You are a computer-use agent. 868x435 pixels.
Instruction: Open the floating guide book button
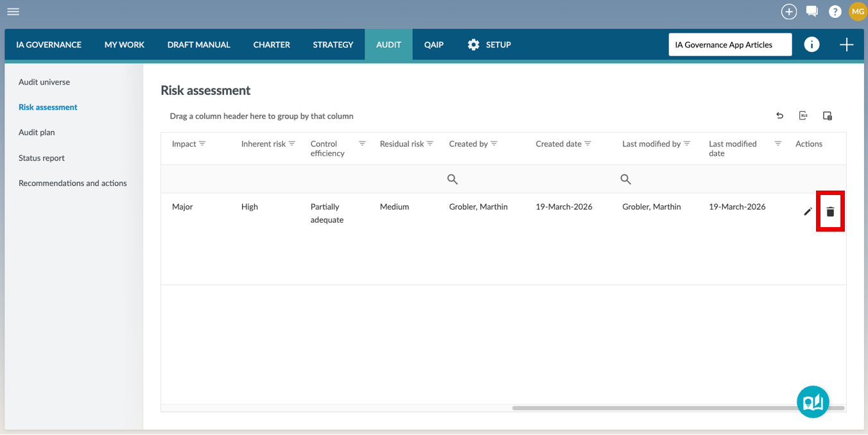coord(813,402)
